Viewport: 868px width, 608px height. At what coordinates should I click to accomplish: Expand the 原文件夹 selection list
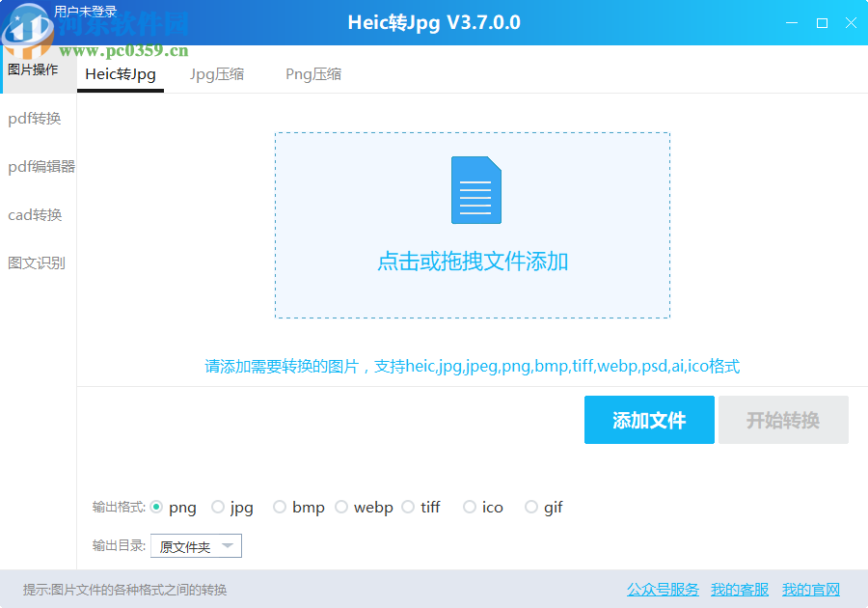[229, 545]
